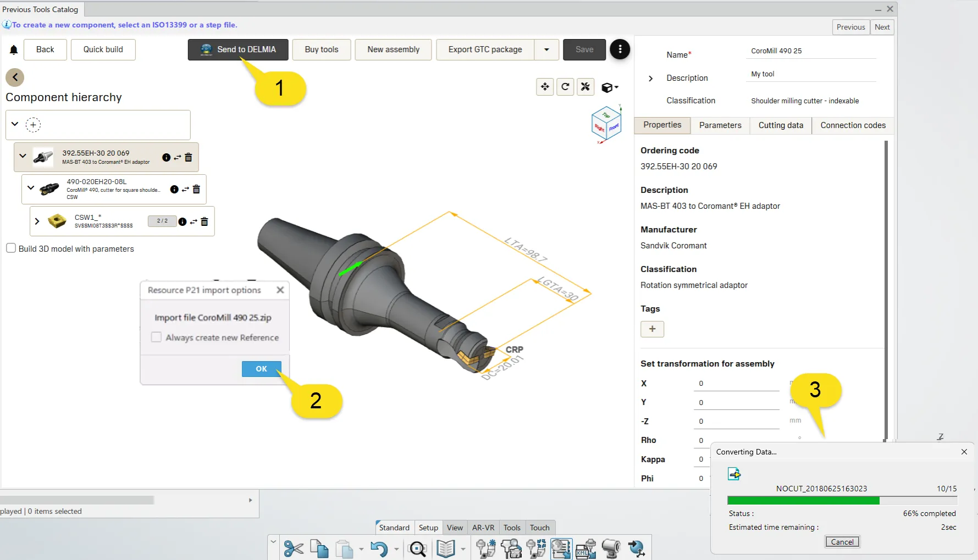The width and height of the screenshot is (978, 560).
Task: Click the rotate/reset view icon in the viewer
Action: click(x=565, y=87)
